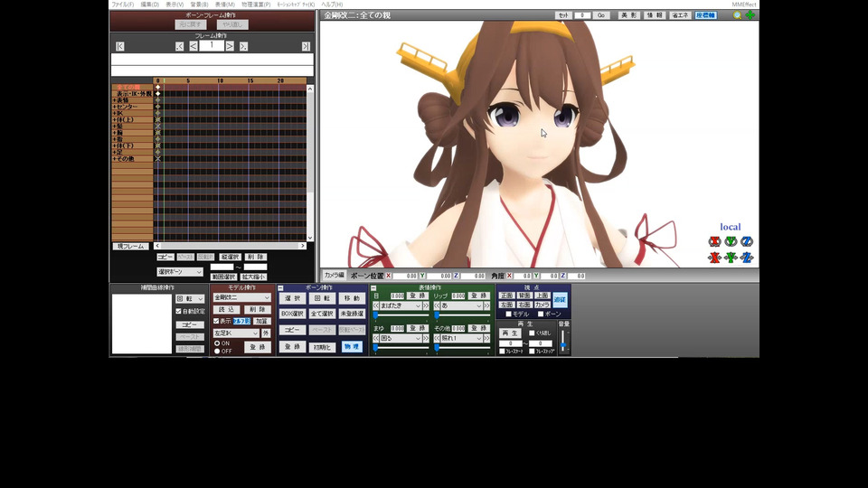Enable the モデル checkbox in view panel
The image size is (868, 488).
click(x=509, y=314)
